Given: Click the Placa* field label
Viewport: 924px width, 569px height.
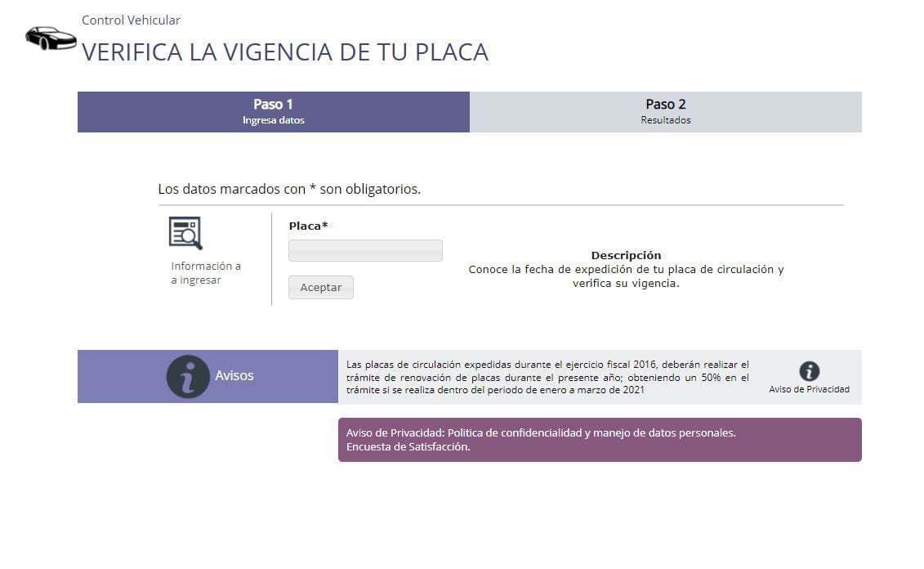Looking at the screenshot, I should 308,226.
